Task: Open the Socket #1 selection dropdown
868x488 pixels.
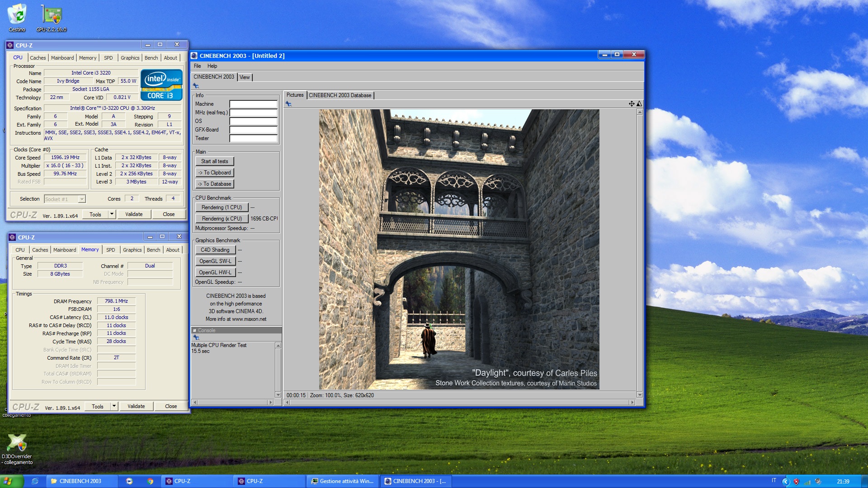Action: 81,199
